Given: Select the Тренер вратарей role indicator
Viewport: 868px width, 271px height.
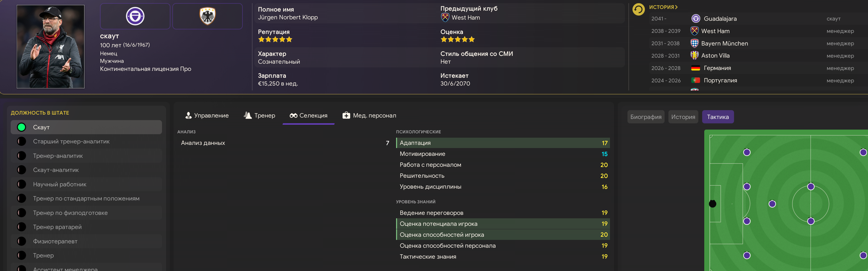Looking at the screenshot, I should coord(22,227).
